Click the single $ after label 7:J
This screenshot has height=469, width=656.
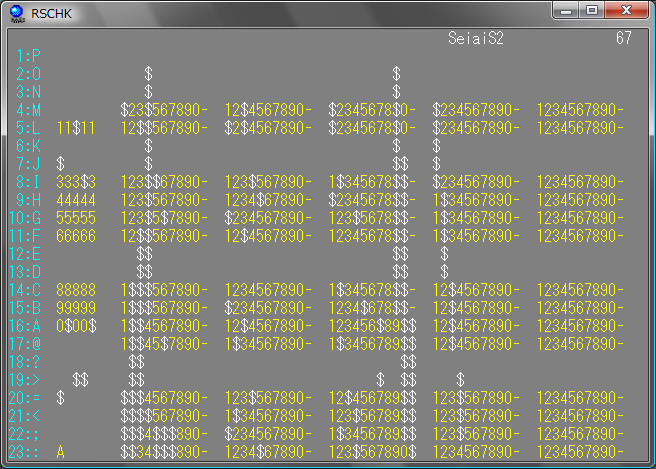tap(60, 164)
